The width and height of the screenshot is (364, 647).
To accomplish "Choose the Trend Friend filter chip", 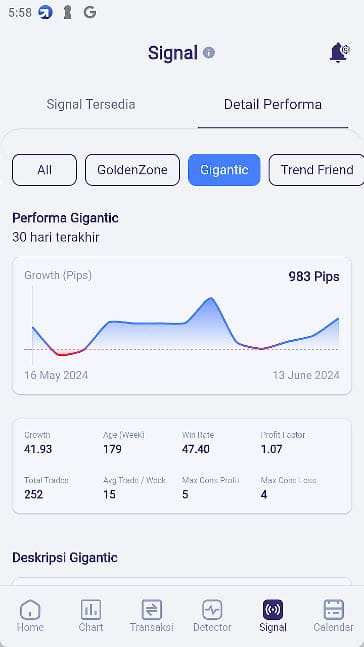I will coord(317,170).
